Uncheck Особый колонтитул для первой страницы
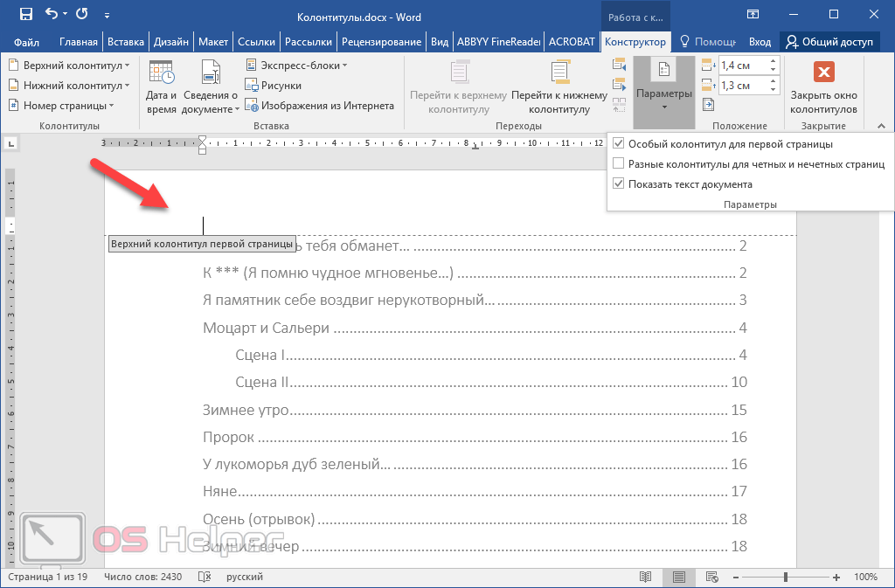Image resolution: width=895 pixels, height=588 pixels. pyautogui.click(x=619, y=144)
